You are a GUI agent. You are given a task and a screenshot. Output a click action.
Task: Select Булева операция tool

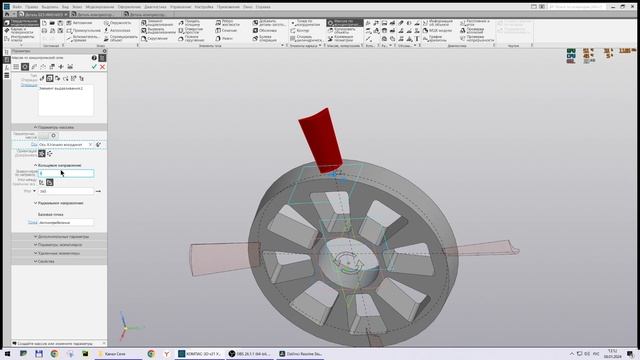(x=265, y=38)
